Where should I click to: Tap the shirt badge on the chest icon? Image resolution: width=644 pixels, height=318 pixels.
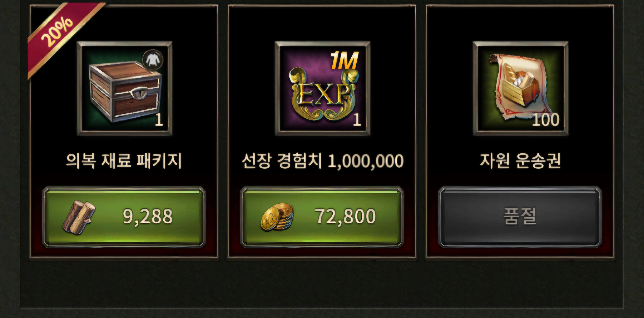[153, 60]
